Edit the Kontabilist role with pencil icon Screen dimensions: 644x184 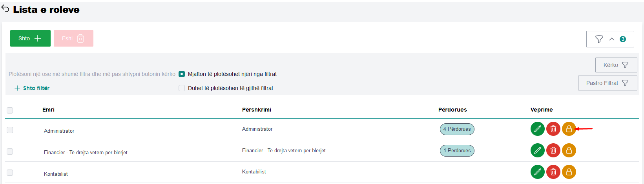[537, 172]
